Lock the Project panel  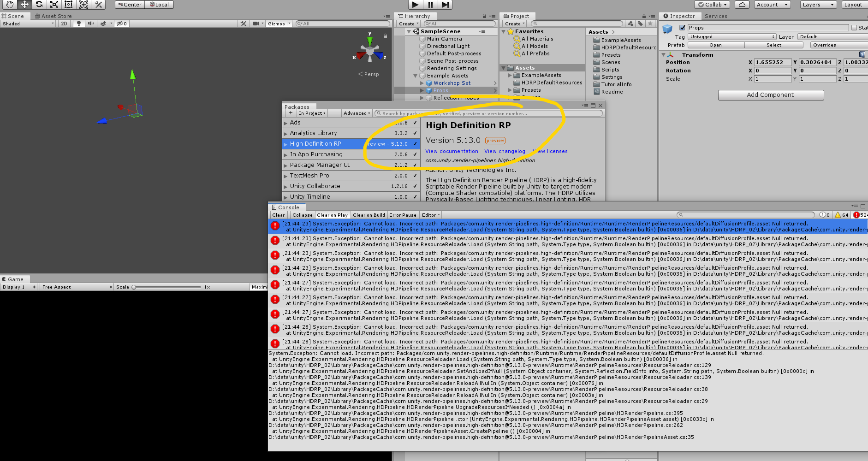(x=644, y=16)
